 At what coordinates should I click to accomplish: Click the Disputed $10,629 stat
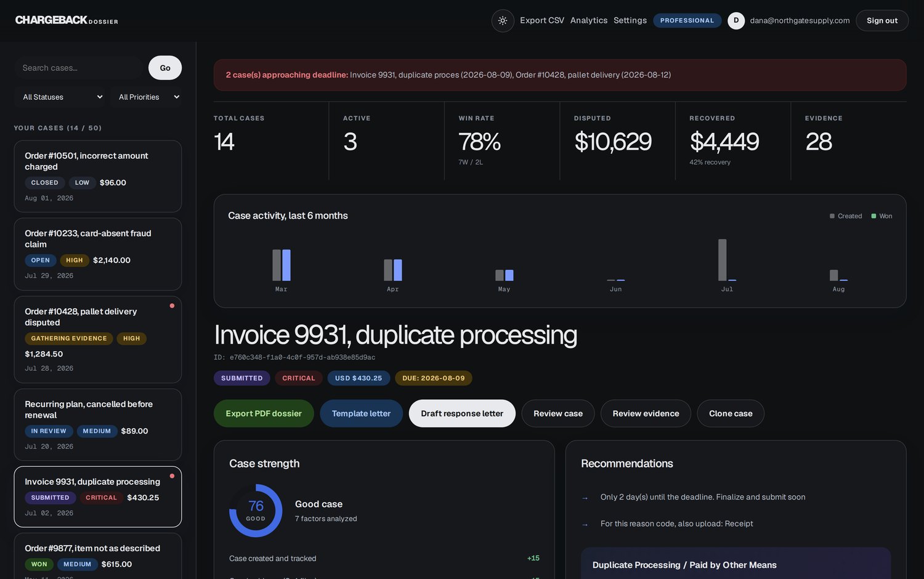click(x=617, y=141)
